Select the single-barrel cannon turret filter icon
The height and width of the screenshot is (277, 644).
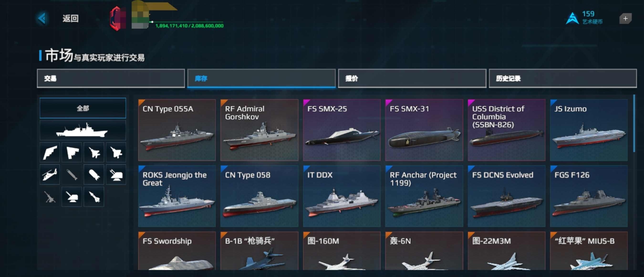[72, 197]
